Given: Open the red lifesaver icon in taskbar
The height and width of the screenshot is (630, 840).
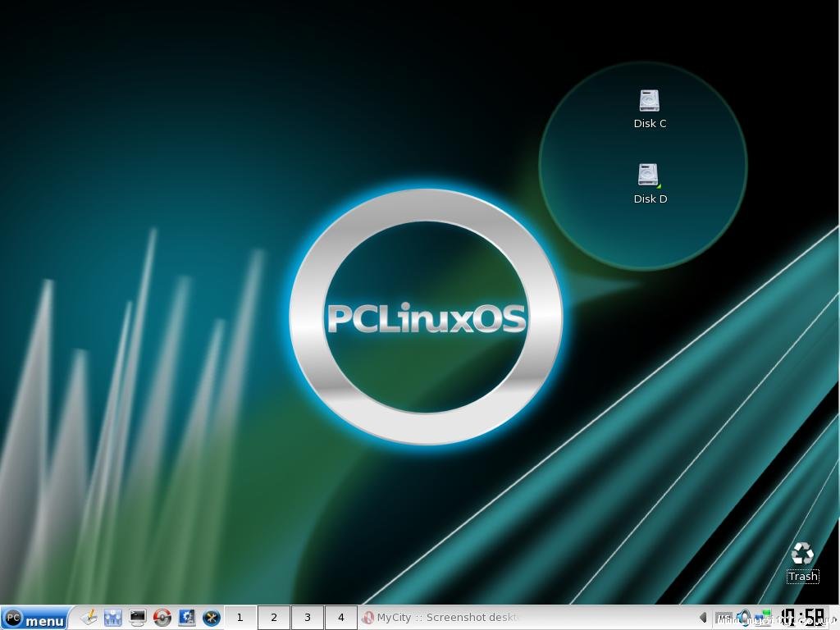Looking at the screenshot, I should pos(162,618).
